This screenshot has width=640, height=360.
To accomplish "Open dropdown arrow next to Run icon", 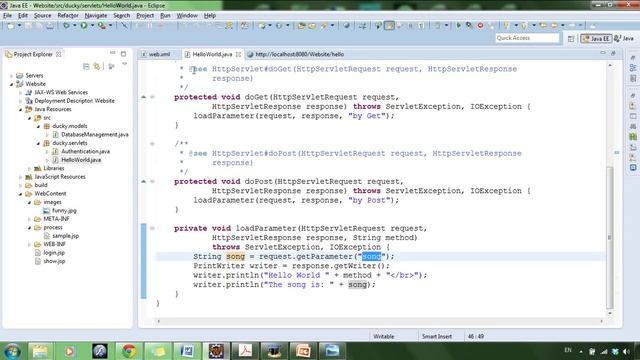I will click(x=92, y=26).
